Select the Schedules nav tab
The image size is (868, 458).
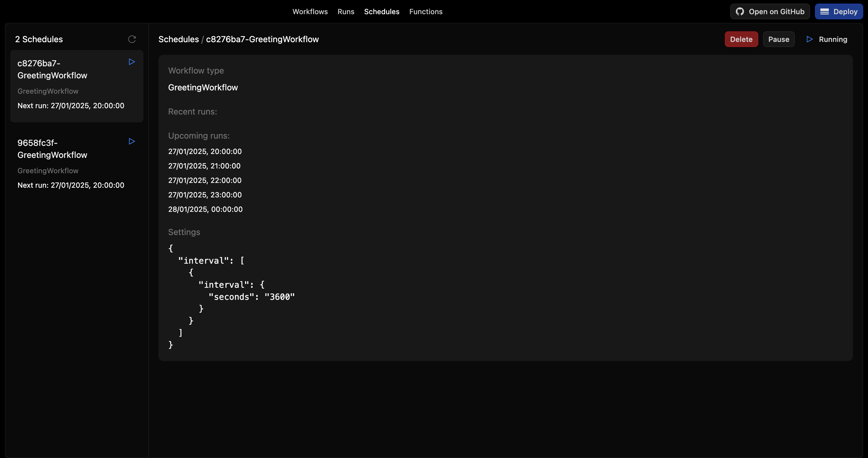[x=382, y=12]
